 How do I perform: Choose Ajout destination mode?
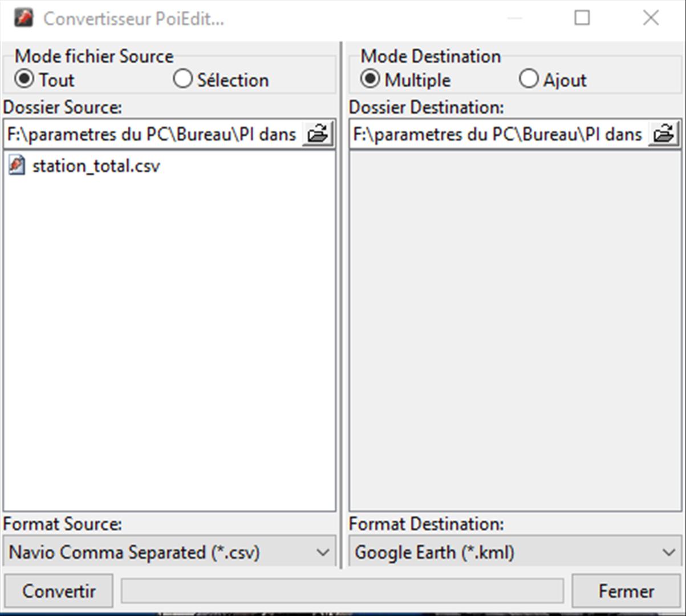[529, 79]
